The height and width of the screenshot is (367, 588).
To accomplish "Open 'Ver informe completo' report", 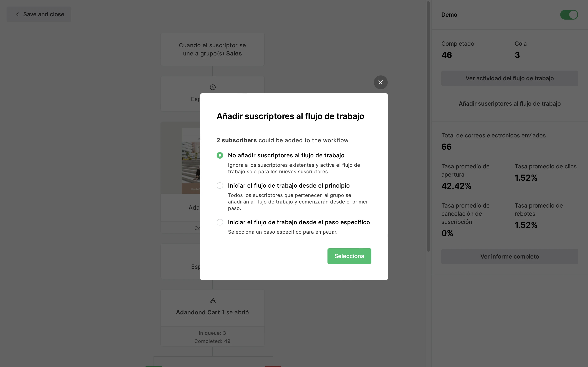I will pyautogui.click(x=510, y=256).
